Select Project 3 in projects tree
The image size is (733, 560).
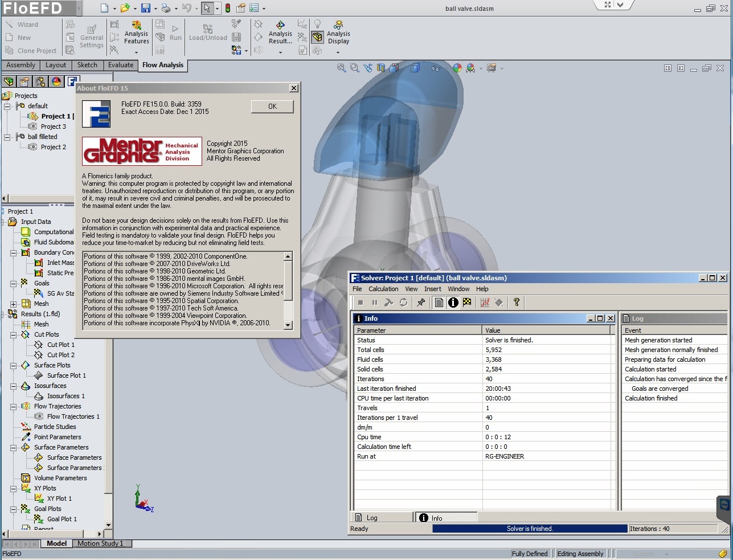pyautogui.click(x=54, y=126)
